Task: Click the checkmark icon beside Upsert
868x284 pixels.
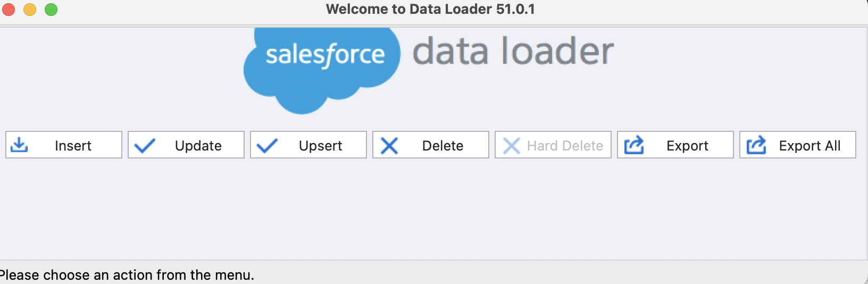Action: [x=267, y=145]
